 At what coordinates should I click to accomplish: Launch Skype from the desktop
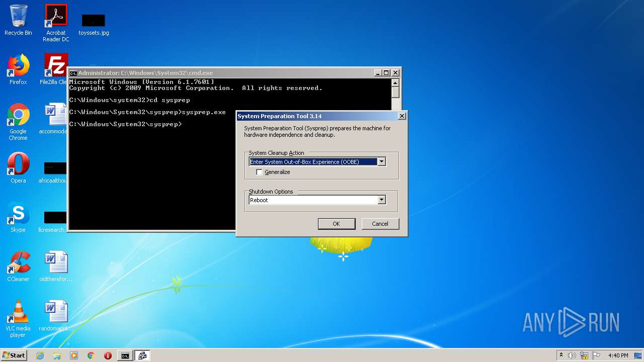coord(18,217)
